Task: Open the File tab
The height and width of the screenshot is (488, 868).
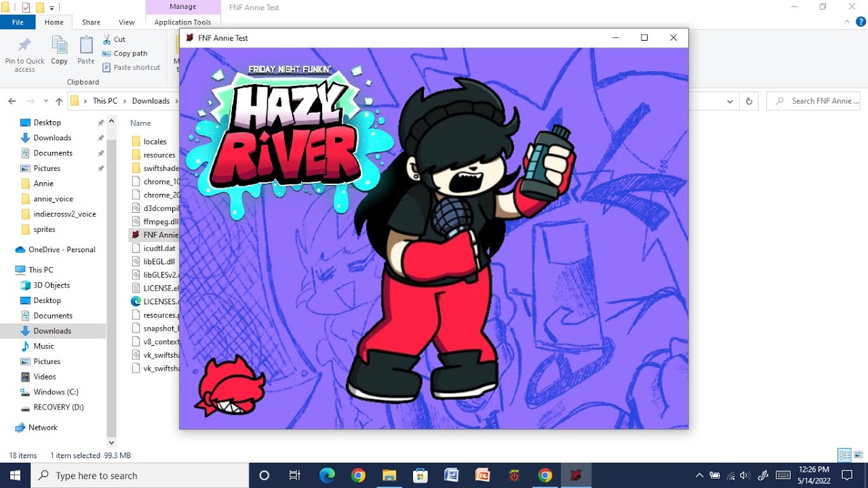Action: 18,22
